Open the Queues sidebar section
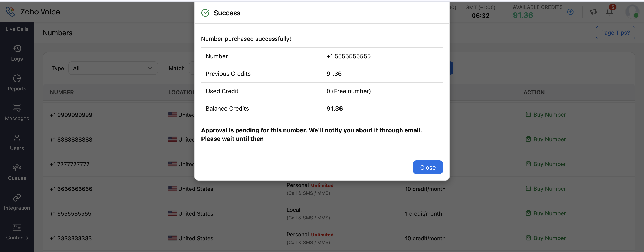This screenshot has height=252, width=644. [x=17, y=172]
